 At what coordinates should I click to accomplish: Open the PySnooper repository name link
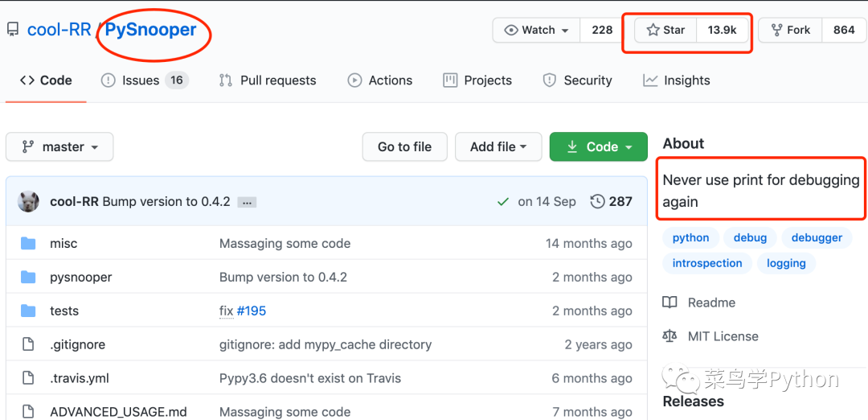click(150, 29)
